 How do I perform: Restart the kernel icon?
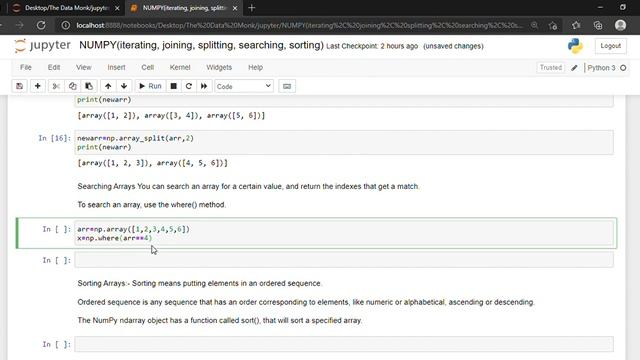189,86
